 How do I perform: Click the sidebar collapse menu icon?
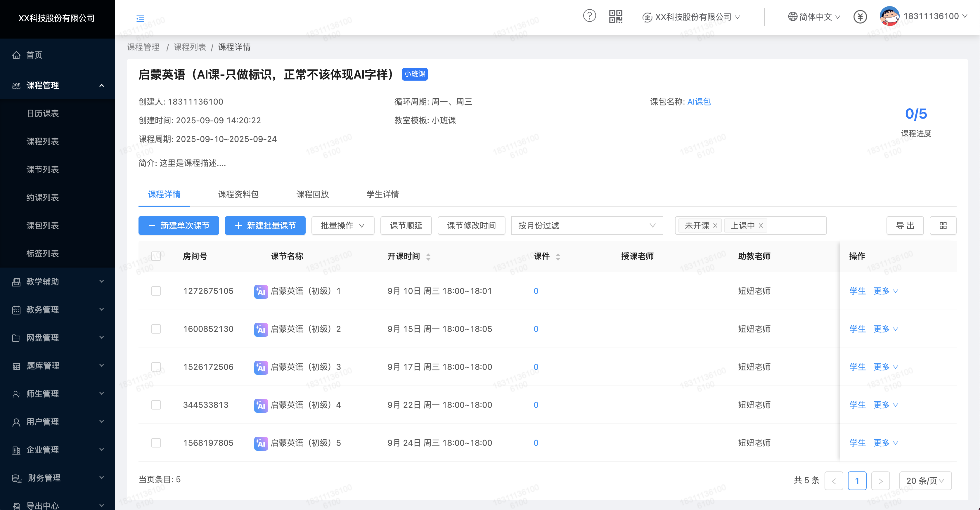[140, 18]
